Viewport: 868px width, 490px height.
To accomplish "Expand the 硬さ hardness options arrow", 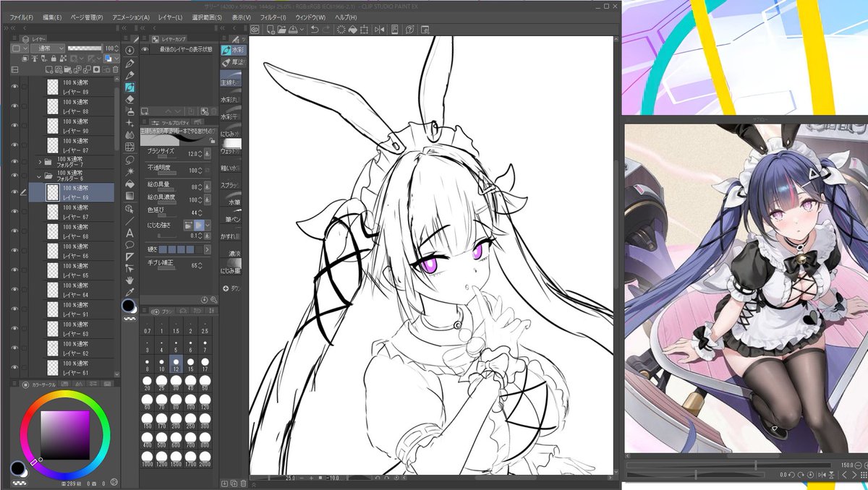I will pyautogui.click(x=208, y=249).
